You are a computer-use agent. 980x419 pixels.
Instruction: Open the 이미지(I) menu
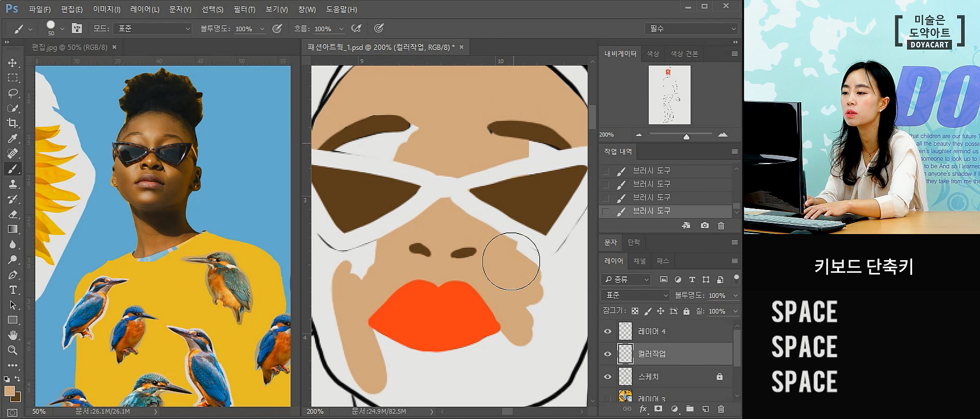click(107, 9)
